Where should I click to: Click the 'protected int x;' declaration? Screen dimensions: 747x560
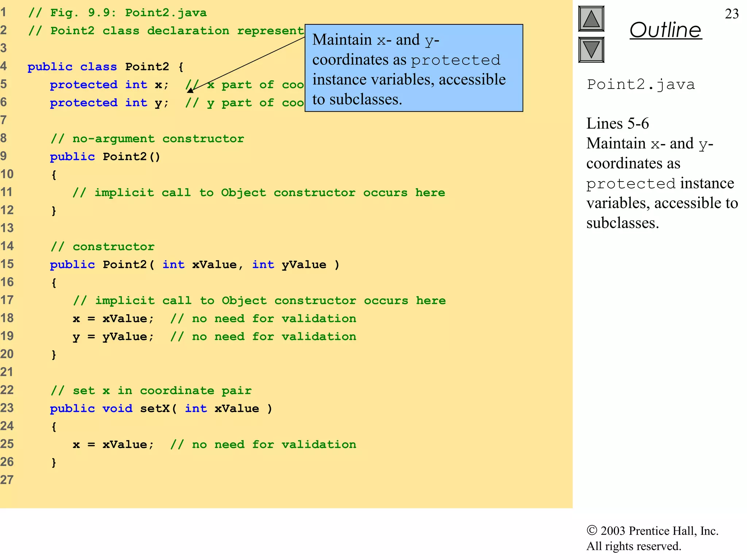pos(109,85)
